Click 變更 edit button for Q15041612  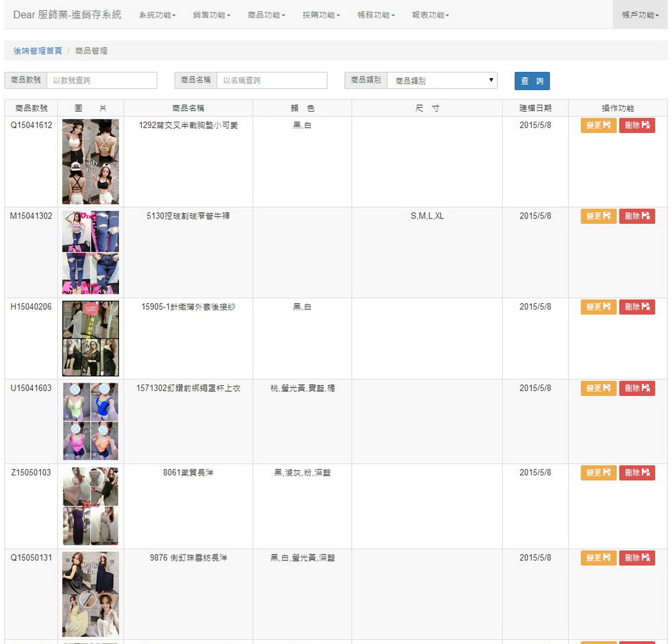click(x=598, y=125)
